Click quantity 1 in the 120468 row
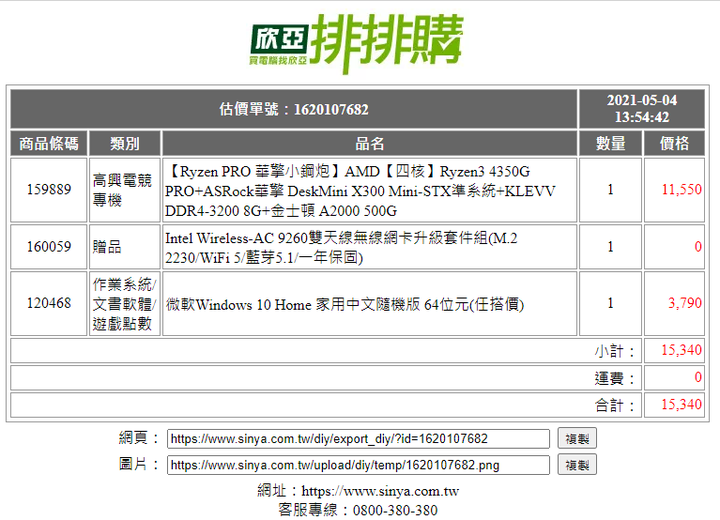Screen dimensions: 720x520 pos(610,303)
